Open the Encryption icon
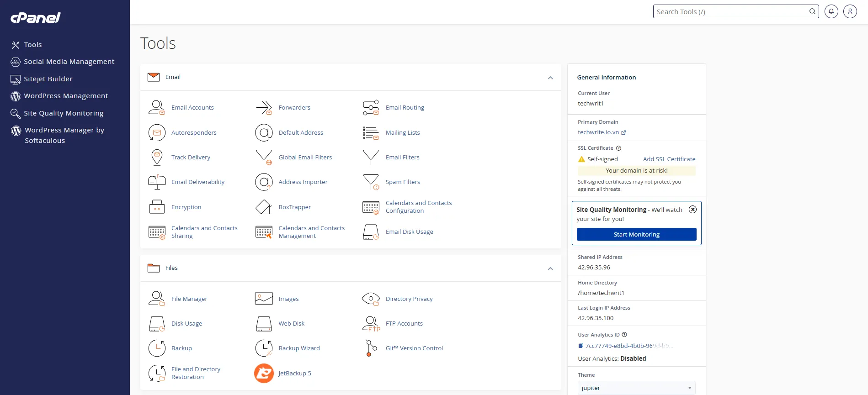868x395 pixels. click(x=157, y=207)
